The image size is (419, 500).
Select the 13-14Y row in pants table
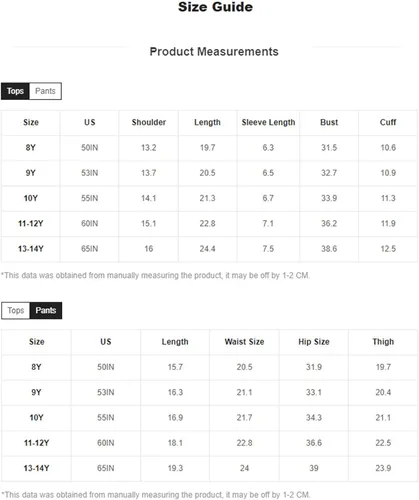click(209, 468)
